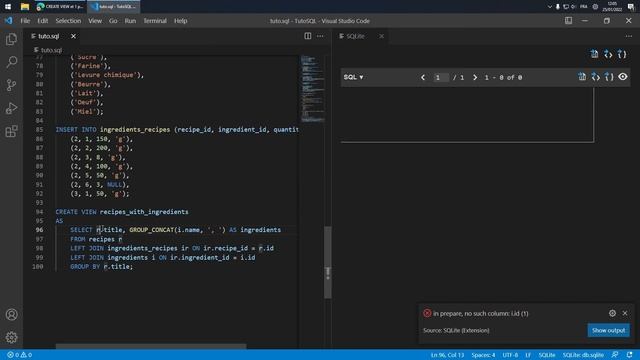The height and width of the screenshot is (360, 640).
Task: Click the editor vertical scrollbar thumb
Action: tap(328, 262)
